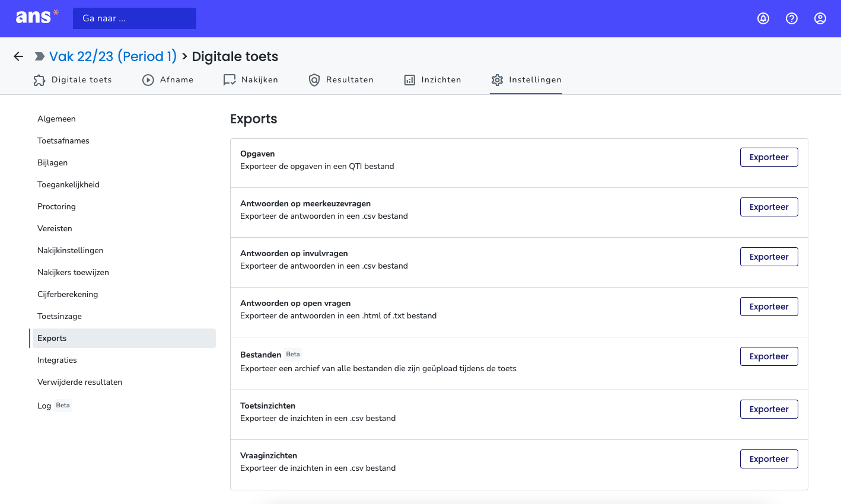Export Antwoorden op meerkeuzevragen

tap(769, 207)
